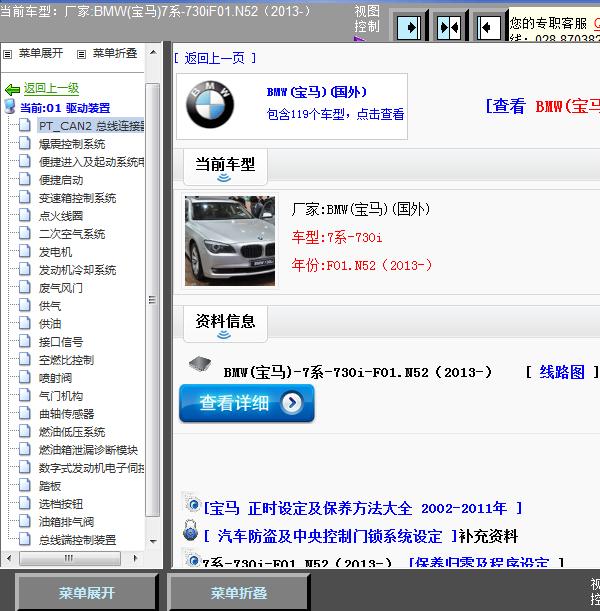Screen dimensions: 600x611
Task: Click 包含119个车型，点击查看 link
Action: [335, 114]
